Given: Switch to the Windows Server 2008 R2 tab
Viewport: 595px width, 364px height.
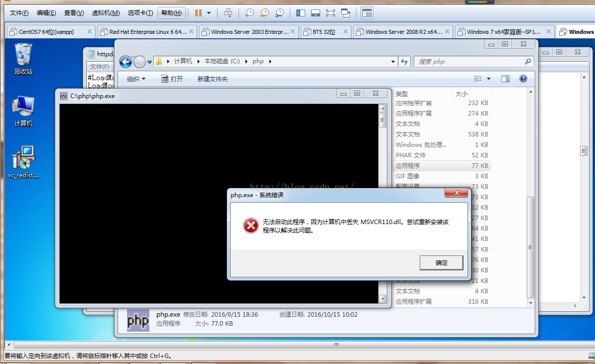Looking at the screenshot, I should coord(404,32).
